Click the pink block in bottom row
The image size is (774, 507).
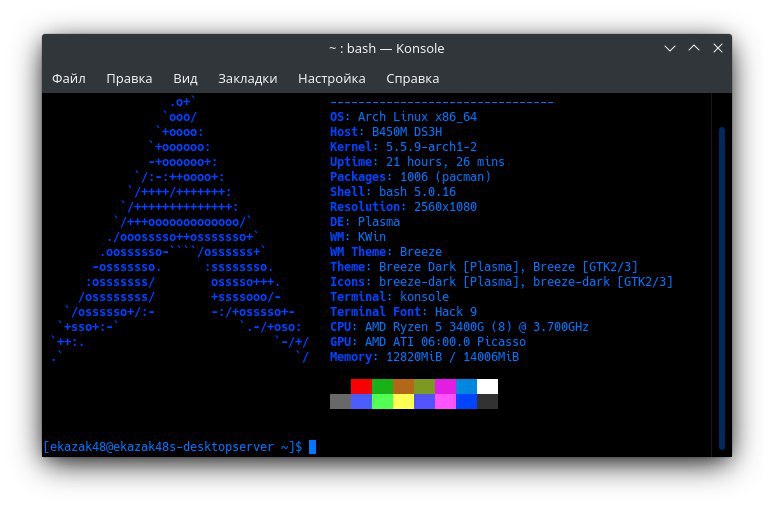click(445, 401)
